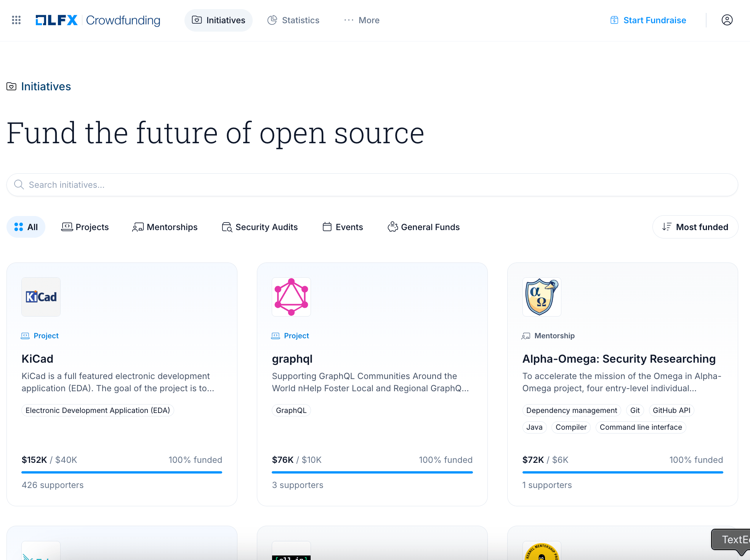Viewport: 750px width, 560px height.
Task: Click the $152K / $40K amount
Action: [49, 460]
